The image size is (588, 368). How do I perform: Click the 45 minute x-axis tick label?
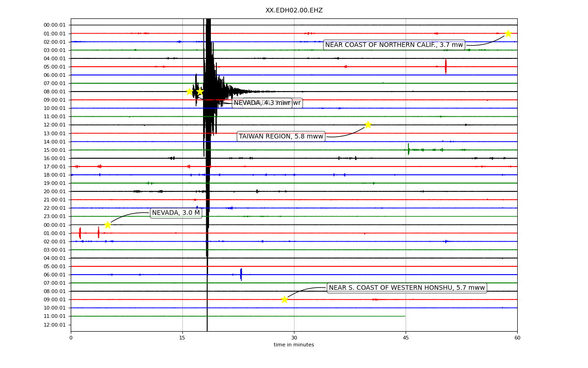coord(406,338)
